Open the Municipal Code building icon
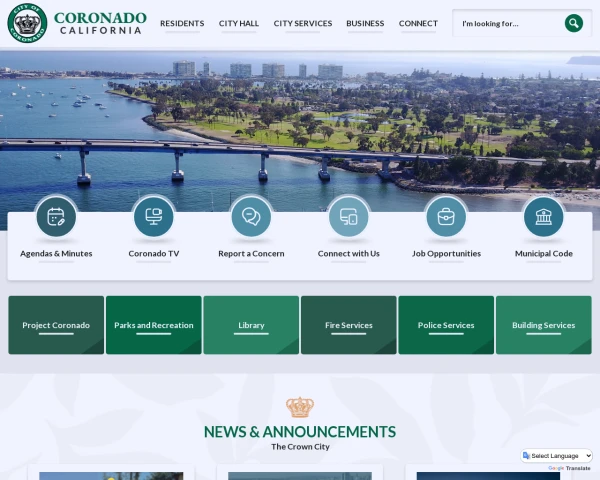 coord(544,217)
